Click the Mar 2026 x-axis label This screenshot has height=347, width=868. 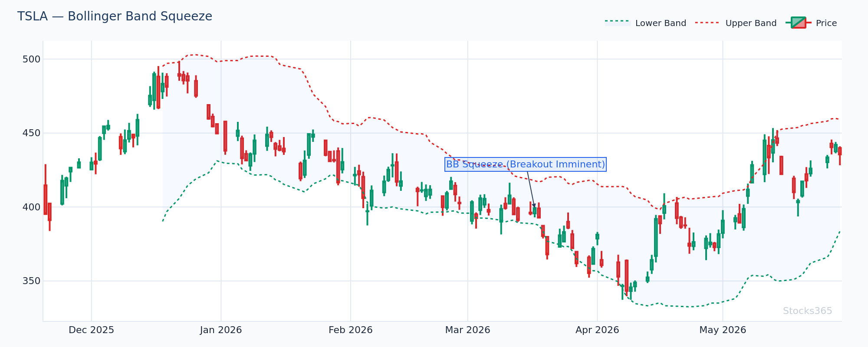point(467,330)
